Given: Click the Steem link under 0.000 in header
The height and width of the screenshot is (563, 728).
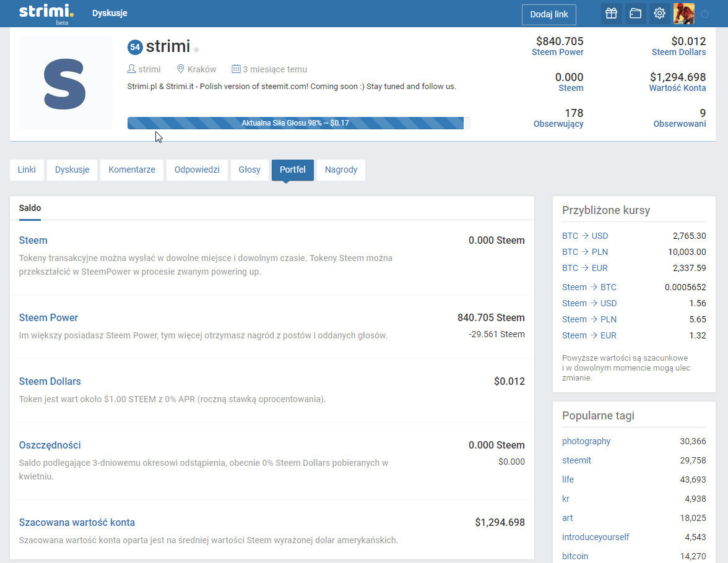Looking at the screenshot, I should [x=571, y=88].
